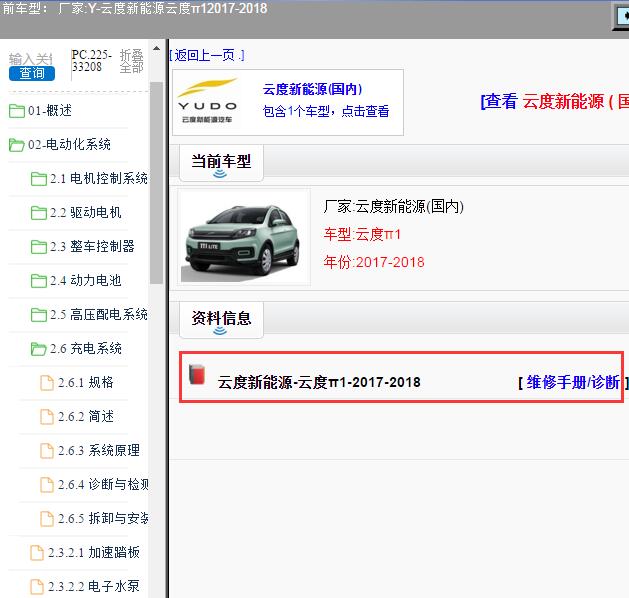Image resolution: width=629 pixels, height=598 pixels.
Task: Click the 输入关键字 search input field
Action: click(30, 59)
